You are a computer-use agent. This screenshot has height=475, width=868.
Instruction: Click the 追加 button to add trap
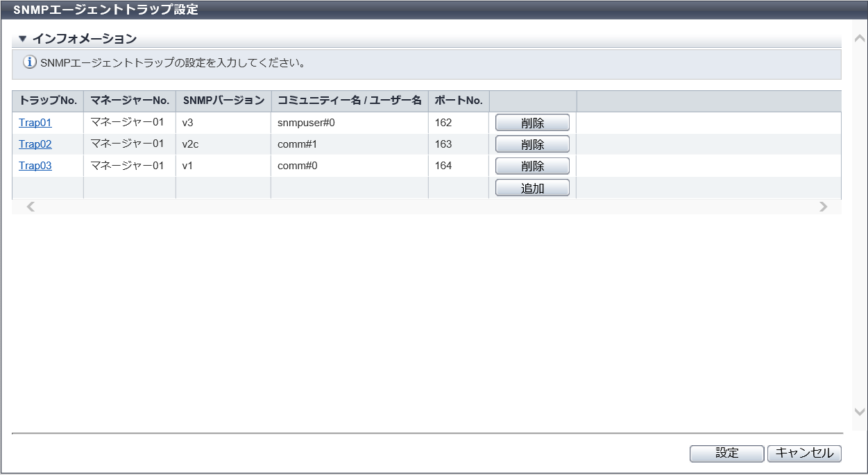[532, 188]
